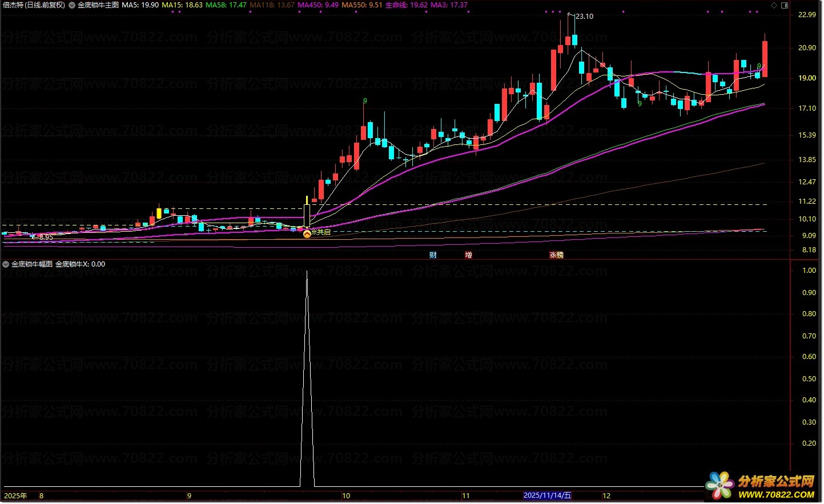Click the 涨榜 event marker
Image resolution: width=824 pixels, height=504 pixels.
(x=556, y=255)
